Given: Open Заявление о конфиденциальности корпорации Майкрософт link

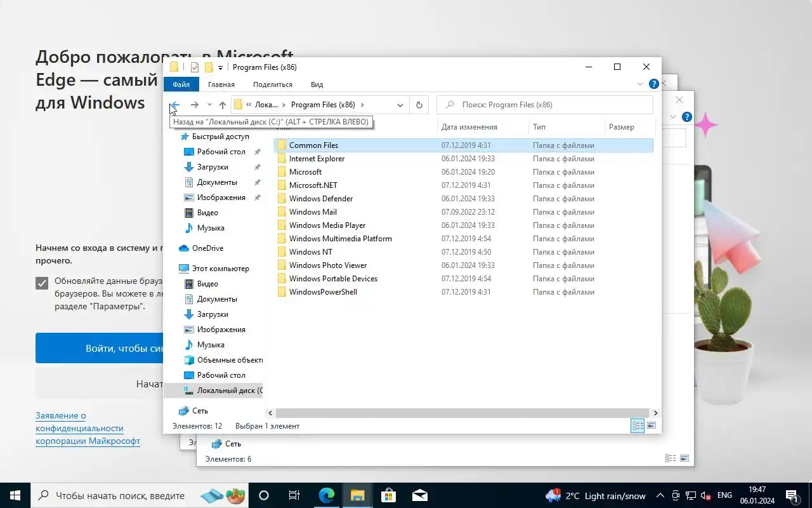Looking at the screenshot, I should pyautogui.click(x=88, y=428).
